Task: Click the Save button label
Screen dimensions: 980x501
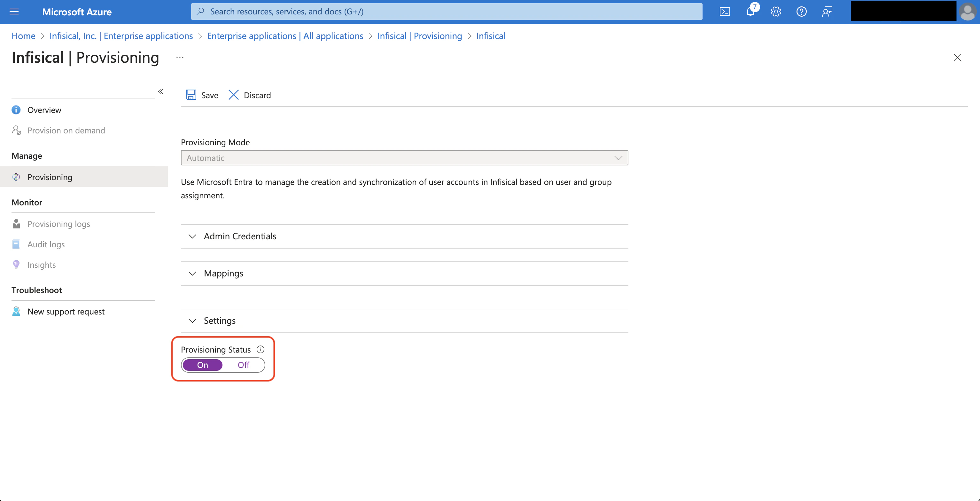Action: pos(210,95)
